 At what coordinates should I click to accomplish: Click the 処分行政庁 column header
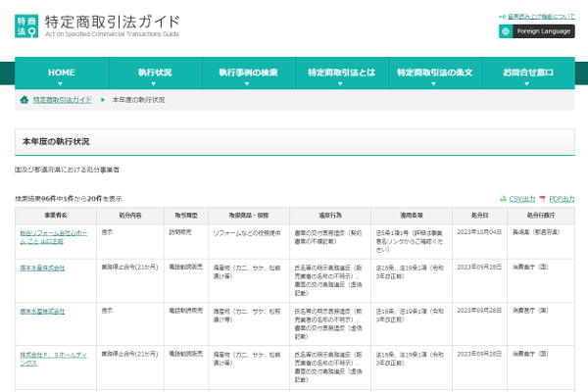coord(541,216)
